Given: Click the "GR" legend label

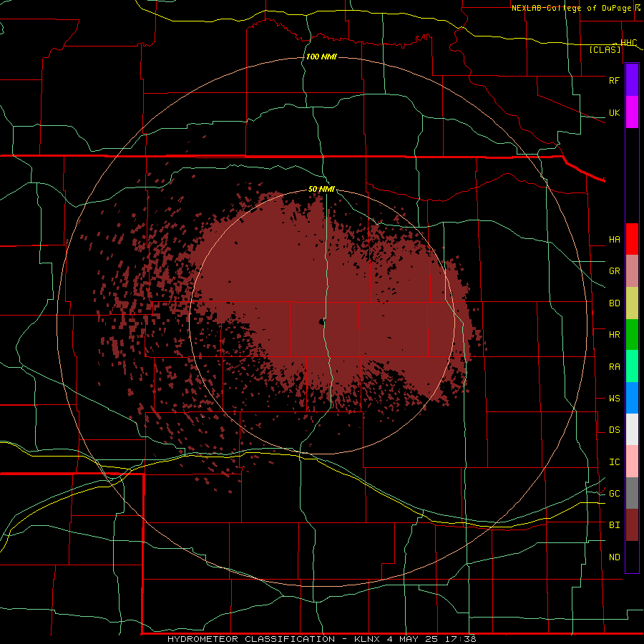Looking at the screenshot, I should click(x=615, y=271).
